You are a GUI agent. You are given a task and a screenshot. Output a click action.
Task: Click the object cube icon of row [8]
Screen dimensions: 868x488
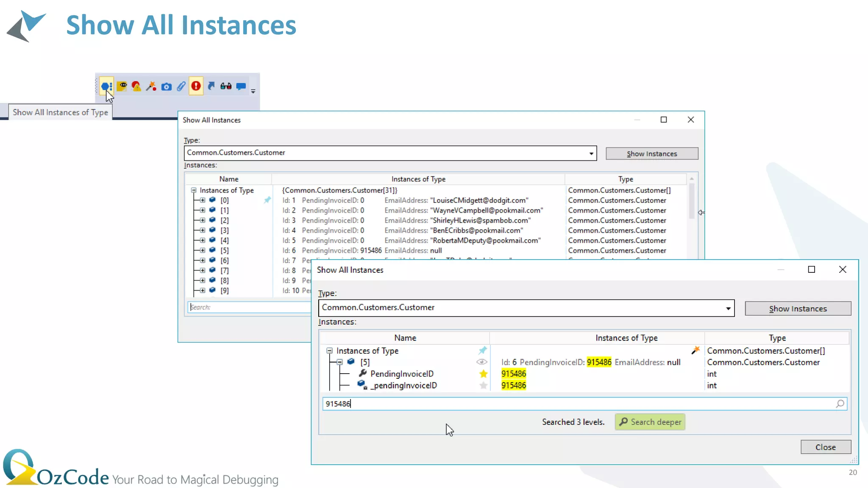tap(212, 280)
